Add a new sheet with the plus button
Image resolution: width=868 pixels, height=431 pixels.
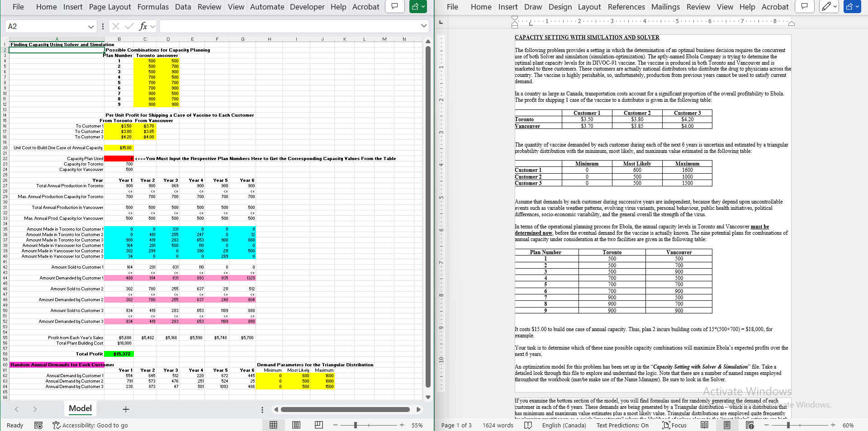tap(126, 409)
